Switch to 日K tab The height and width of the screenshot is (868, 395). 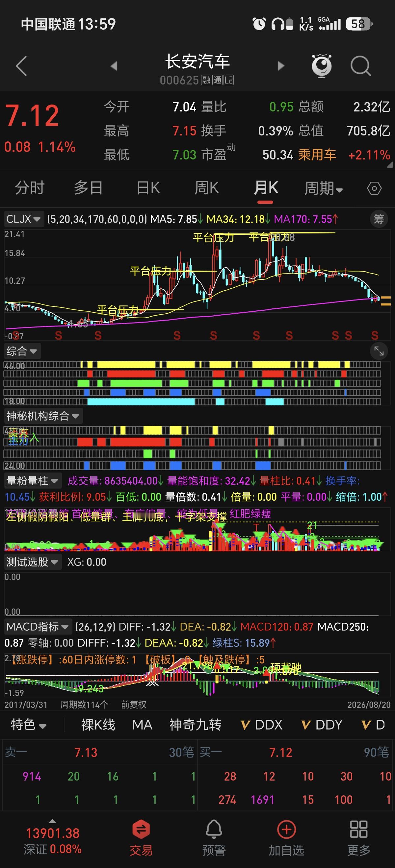(148, 188)
